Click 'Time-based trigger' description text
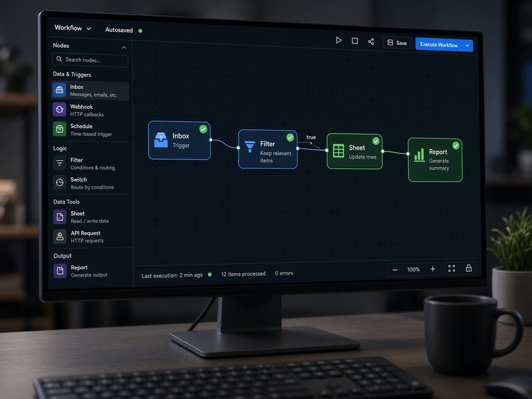Screen dimensions: 532x399 click(x=91, y=134)
